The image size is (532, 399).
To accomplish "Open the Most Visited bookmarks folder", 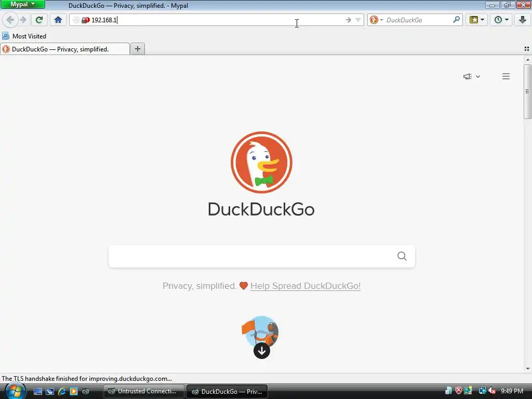I will pos(24,36).
